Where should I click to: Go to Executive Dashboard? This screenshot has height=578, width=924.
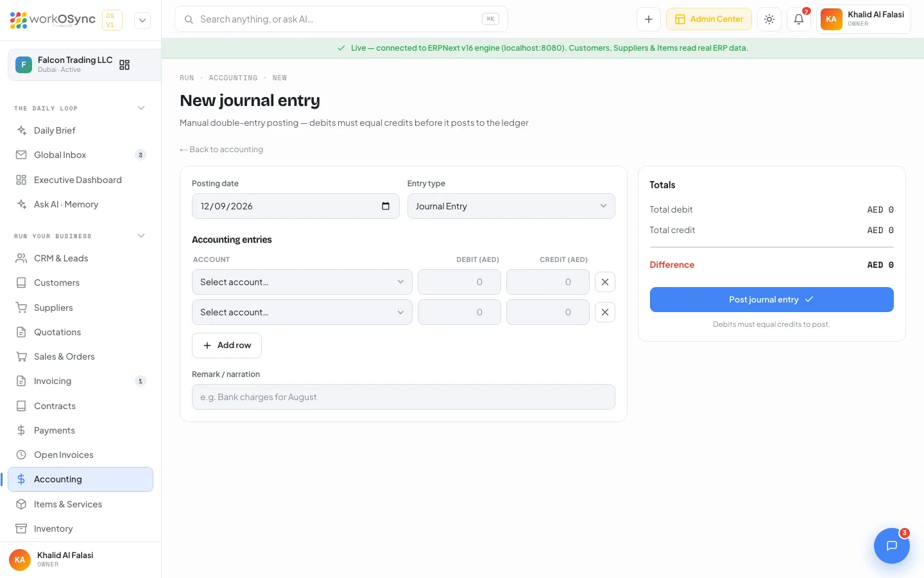tap(80, 180)
